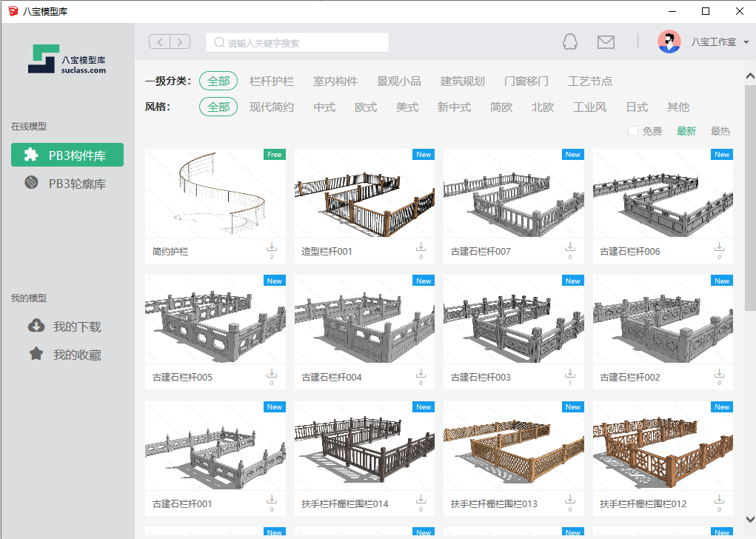Click the 我的下载 cloud download icon
Viewport: 756px width, 539px height.
pyautogui.click(x=36, y=326)
